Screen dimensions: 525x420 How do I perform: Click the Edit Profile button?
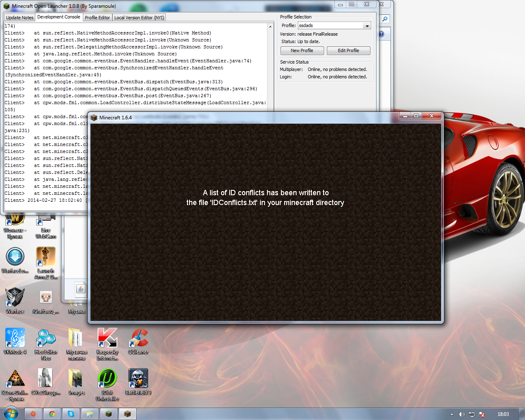[x=348, y=50]
